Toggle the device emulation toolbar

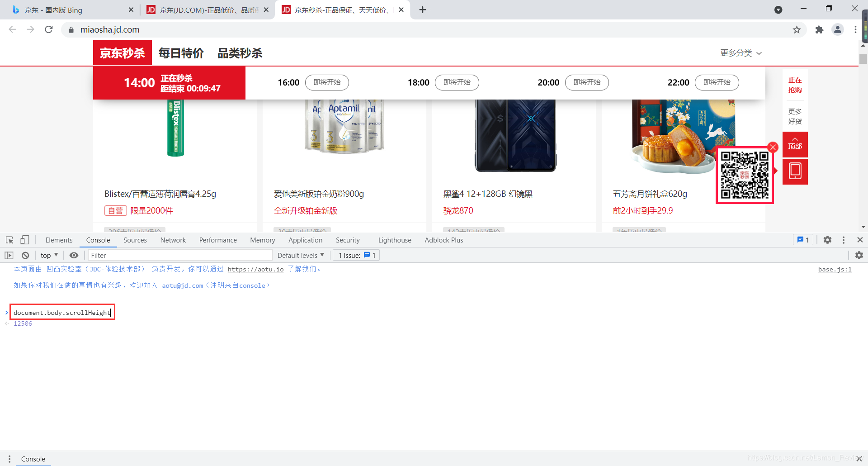(x=24, y=240)
